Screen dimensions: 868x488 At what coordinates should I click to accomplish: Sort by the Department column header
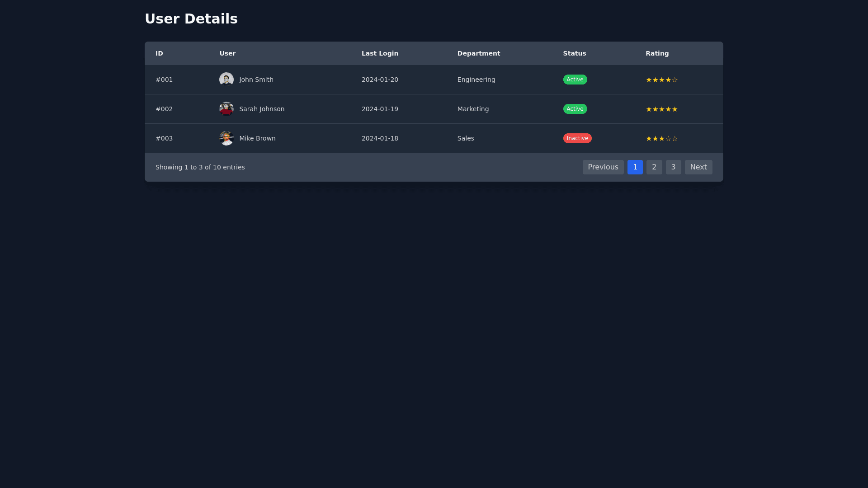pos(478,53)
